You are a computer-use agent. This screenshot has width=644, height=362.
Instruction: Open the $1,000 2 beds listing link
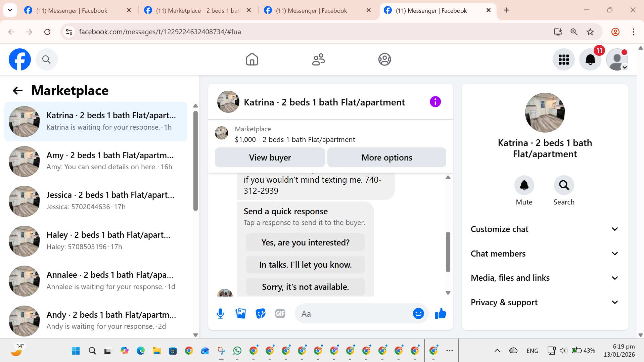click(295, 140)
